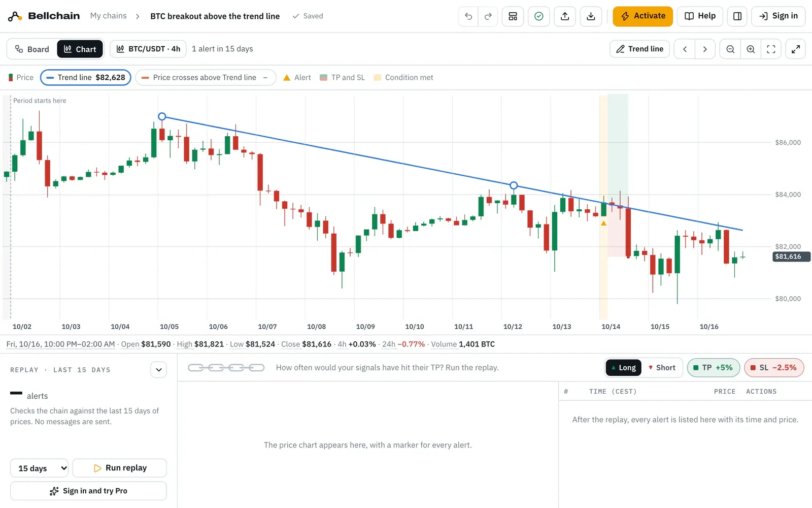Click the trend line start handle circle

pyautogui.click(x=162, y=117)
